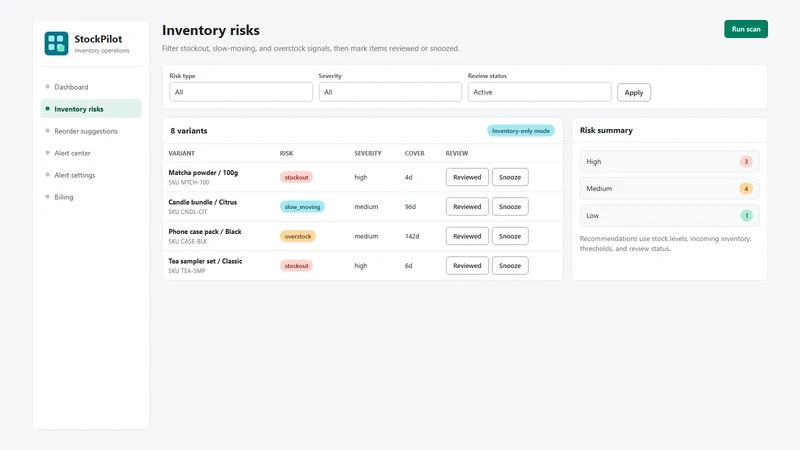This screenshot has width=800, height=450.
Task: Click the Inventory risks page title
Action: tap(211, 30)
